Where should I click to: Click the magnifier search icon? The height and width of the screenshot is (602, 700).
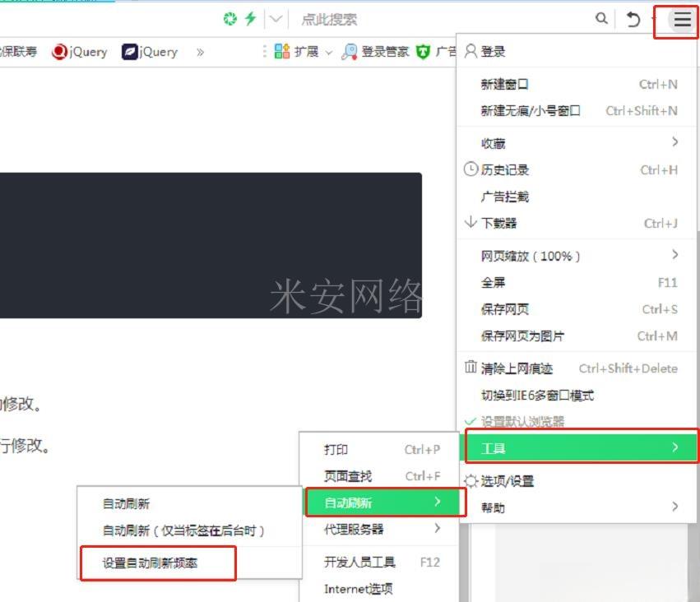[x=602, y=19]
